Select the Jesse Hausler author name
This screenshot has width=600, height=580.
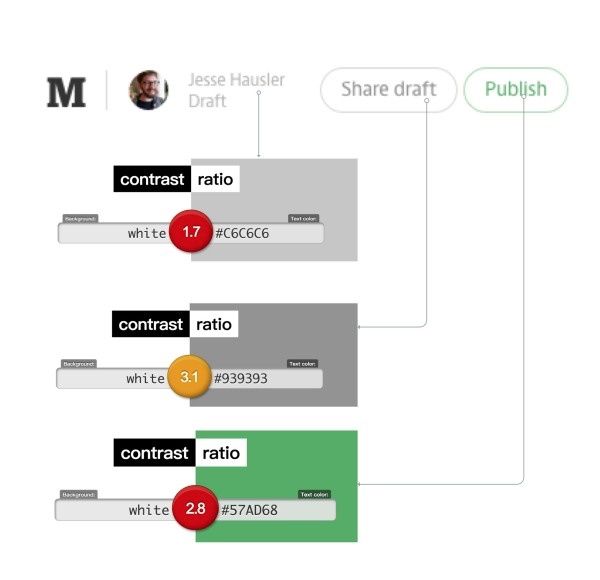[236, 79]
